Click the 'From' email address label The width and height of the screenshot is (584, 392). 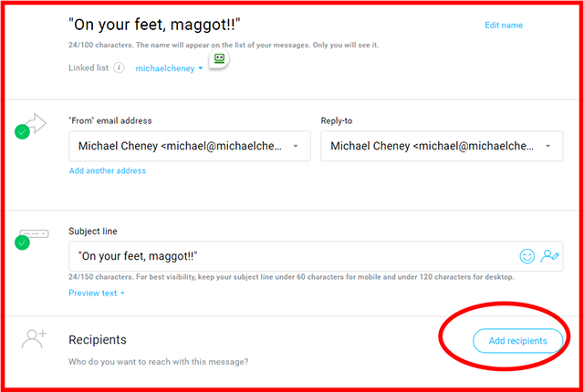coord(110,121)
